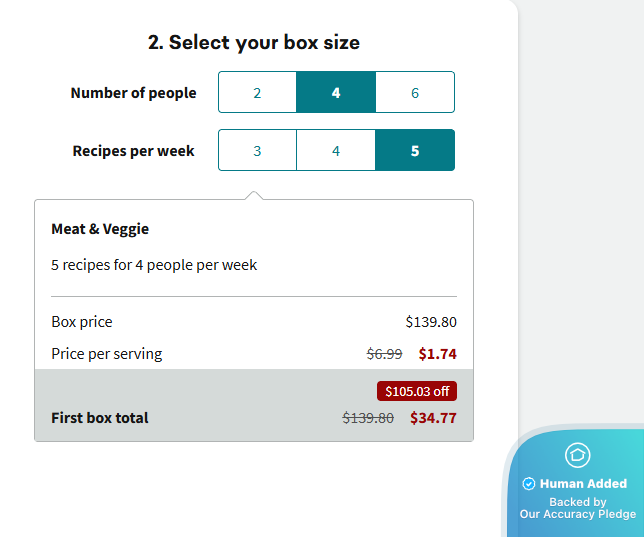This screenshot has width=644, height=537.
Task: Click the Number of people label
Action: pos(133,93)
